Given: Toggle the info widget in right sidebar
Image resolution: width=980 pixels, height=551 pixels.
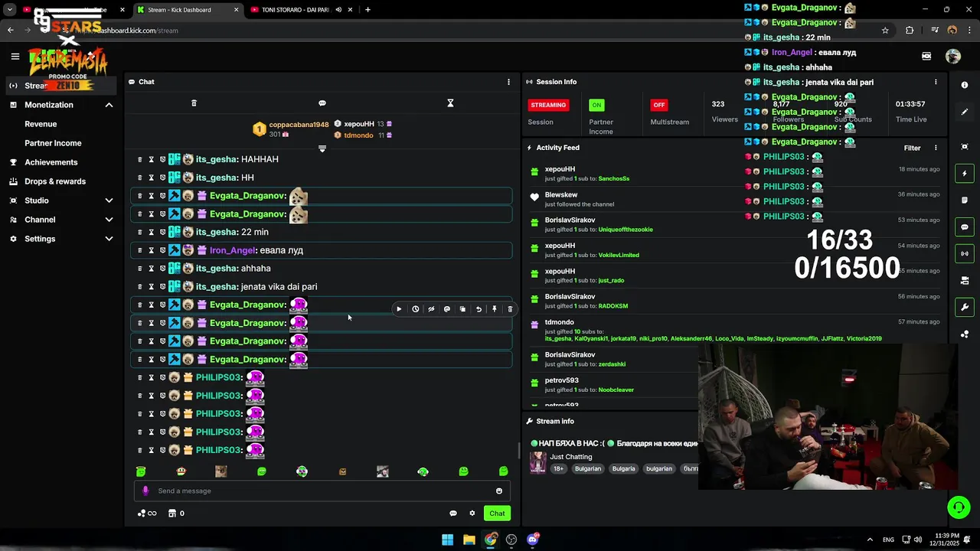Looking at the screenshot, I should pos(965,85).
